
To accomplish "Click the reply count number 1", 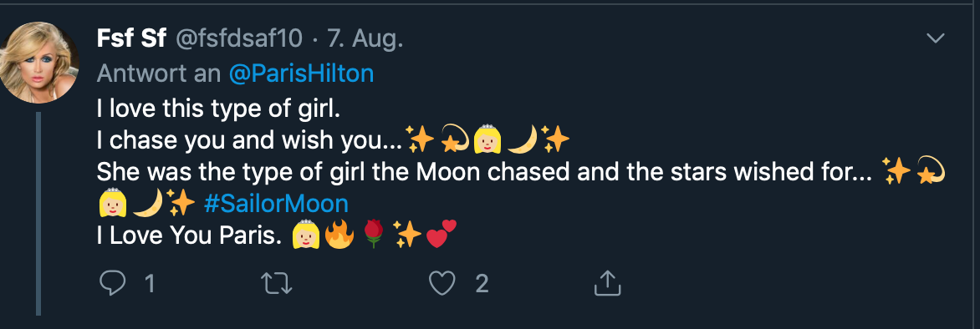I will [x=150, y=285].
